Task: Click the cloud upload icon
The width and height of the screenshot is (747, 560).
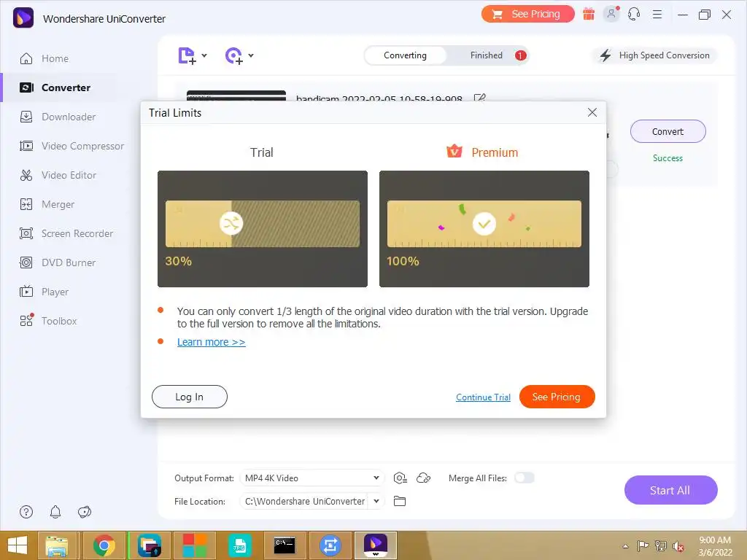Action: click(424, 478)
